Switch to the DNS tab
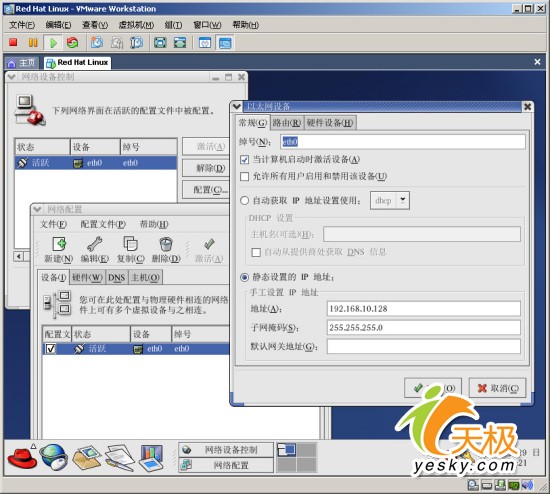Image resolution: width=550 pixels, height=494 pixels. [116, 278]
